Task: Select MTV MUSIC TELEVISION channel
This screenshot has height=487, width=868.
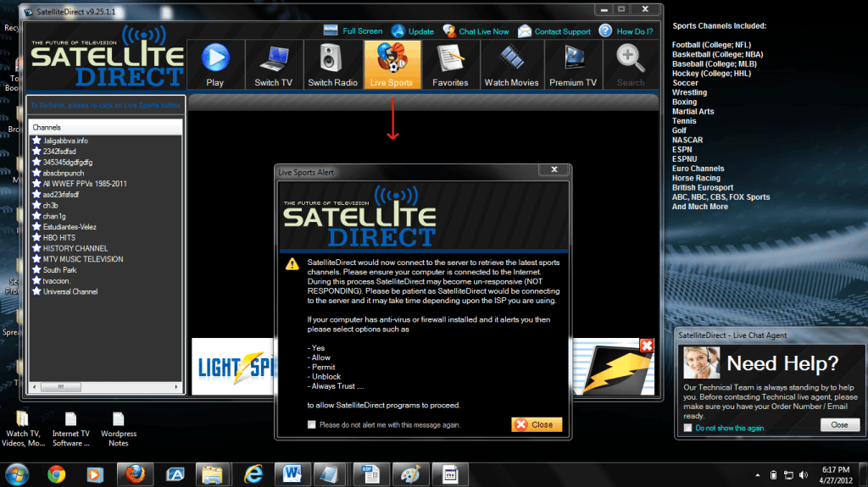Action: pos(83,259)
